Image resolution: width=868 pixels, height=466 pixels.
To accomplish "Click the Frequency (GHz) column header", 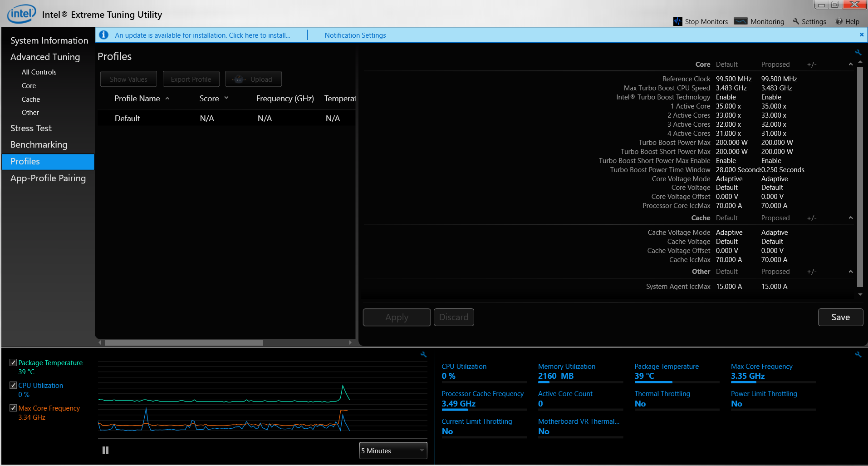I will coord(285,99).
